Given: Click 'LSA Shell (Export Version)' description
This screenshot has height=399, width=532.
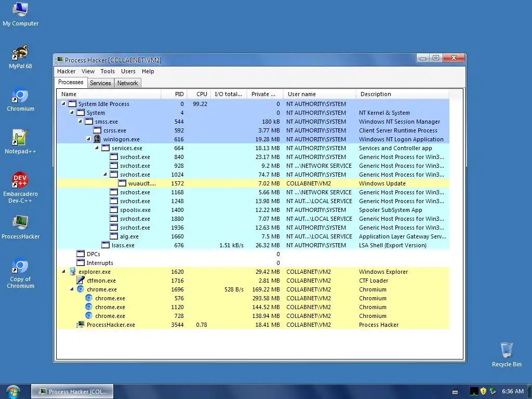Looking at the screenshot, I should [x=393, y=245].
